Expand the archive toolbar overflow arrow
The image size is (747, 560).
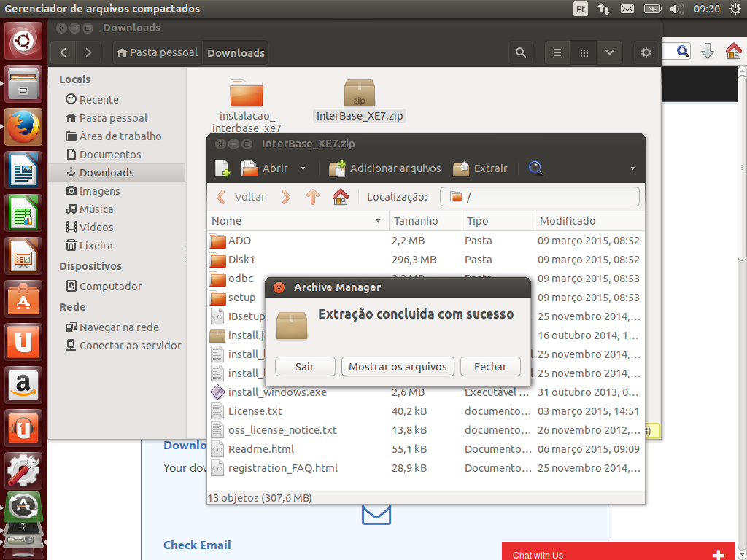tap(633, 168)
